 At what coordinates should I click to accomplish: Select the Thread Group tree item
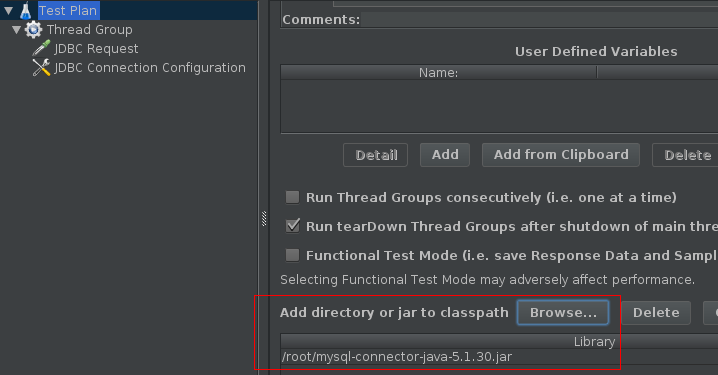tap(90, 30)
